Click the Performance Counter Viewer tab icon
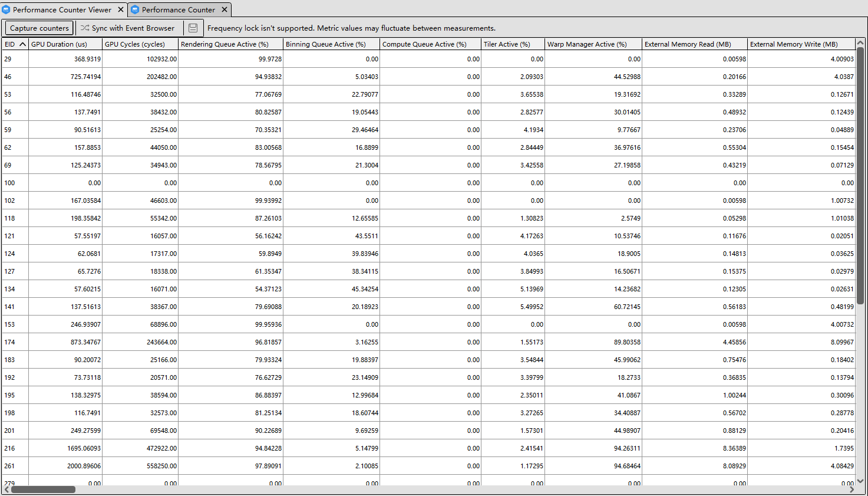Screen dimensions: 868x496 click(6, 9)
